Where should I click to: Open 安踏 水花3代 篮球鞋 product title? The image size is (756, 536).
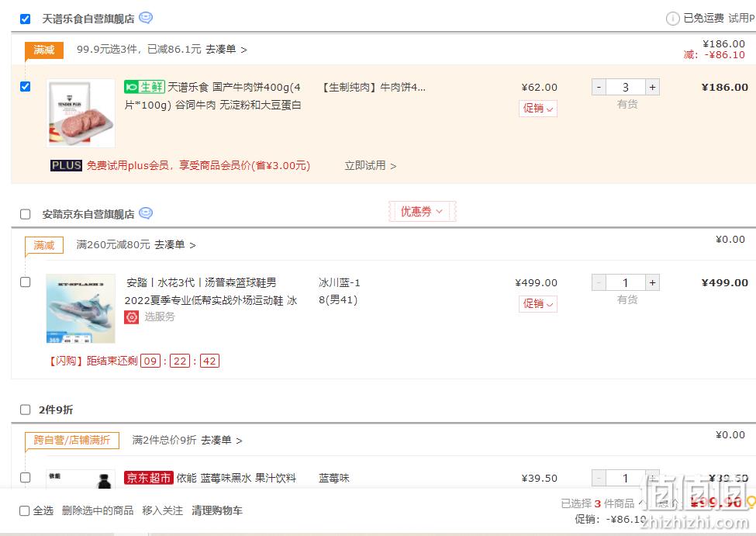[211, 292]
